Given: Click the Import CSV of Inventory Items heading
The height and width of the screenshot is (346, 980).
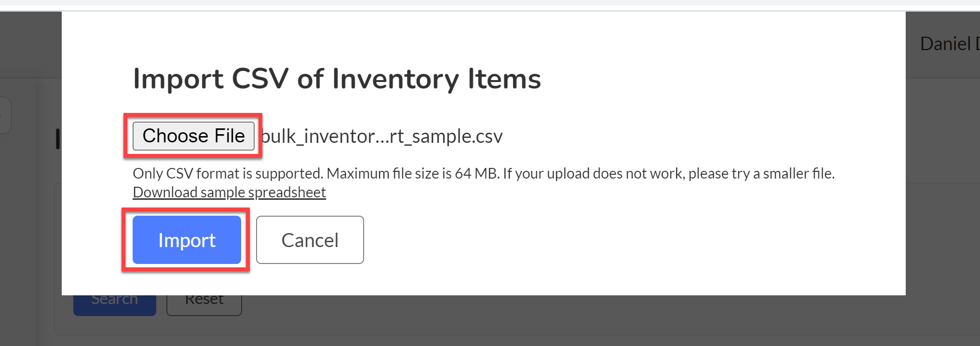Looking at the screenshot, I should 337,79.
